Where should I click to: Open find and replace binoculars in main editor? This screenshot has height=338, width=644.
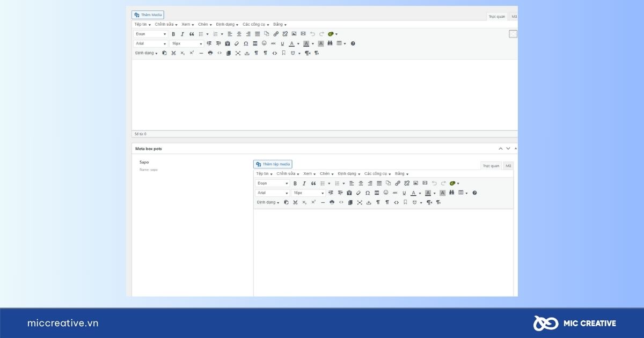pos(330,43)
